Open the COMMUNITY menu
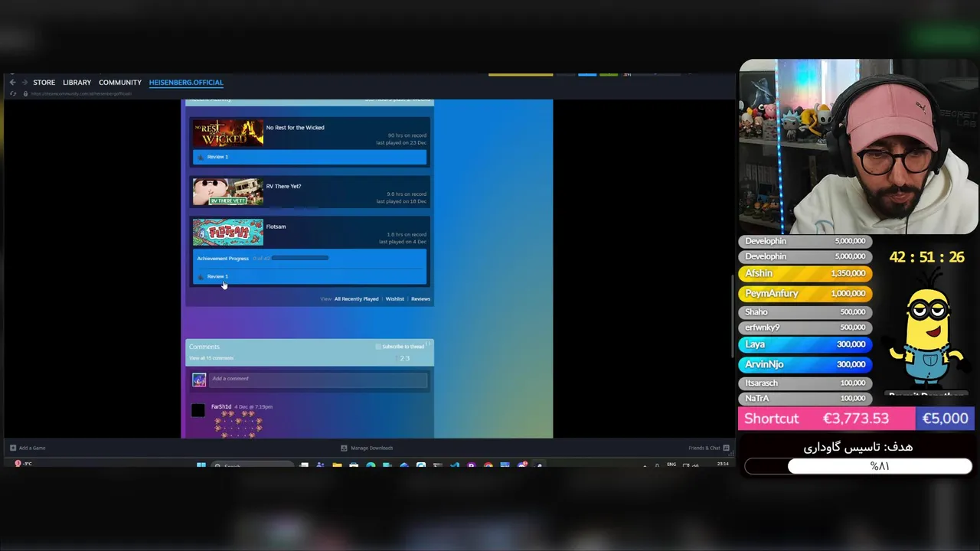 pos(120,83)
